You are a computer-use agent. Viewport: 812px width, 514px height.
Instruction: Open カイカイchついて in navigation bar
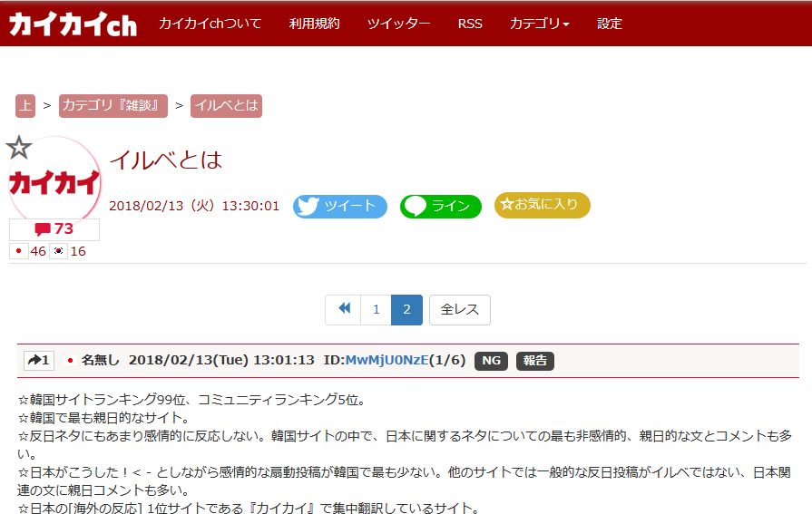point(210,24)
